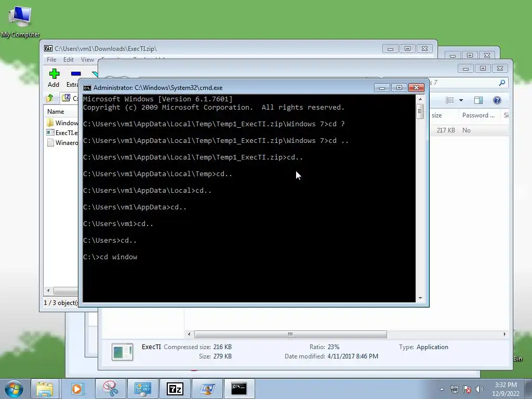Switch to cmd taskbar icon
The width and height of the screenshot is (532, 399).
(239, 389)
